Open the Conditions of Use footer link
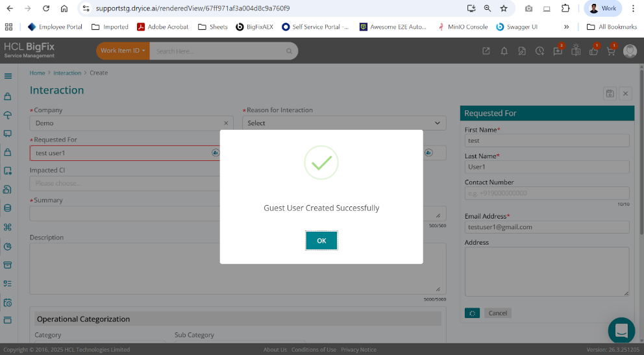Viewport: 644px width, 355px height. click(x=314, y=350)
